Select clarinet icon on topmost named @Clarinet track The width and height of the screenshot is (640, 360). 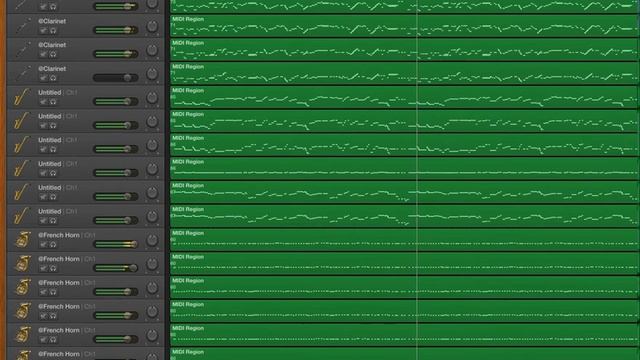23,26
